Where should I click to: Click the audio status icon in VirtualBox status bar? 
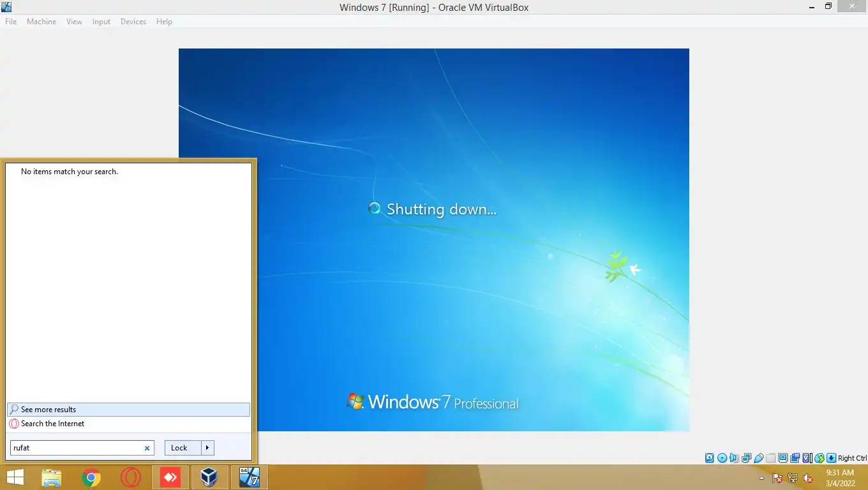[x=734, y=458]
